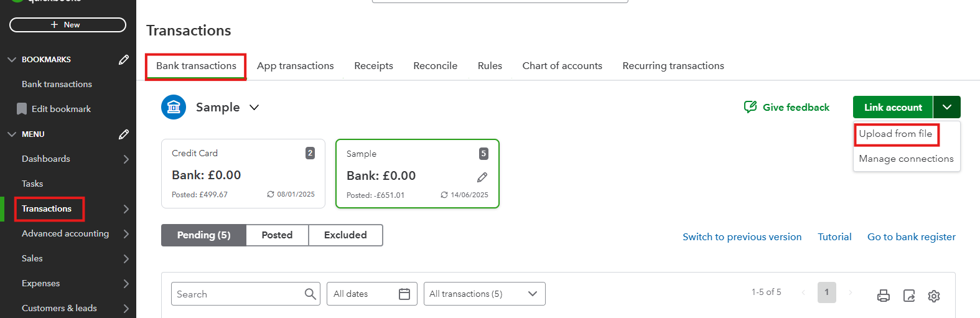The height and width of the screenshot is (318, 980).
Task: Click the calendar icon in All dates field
Action: (404, 294)
